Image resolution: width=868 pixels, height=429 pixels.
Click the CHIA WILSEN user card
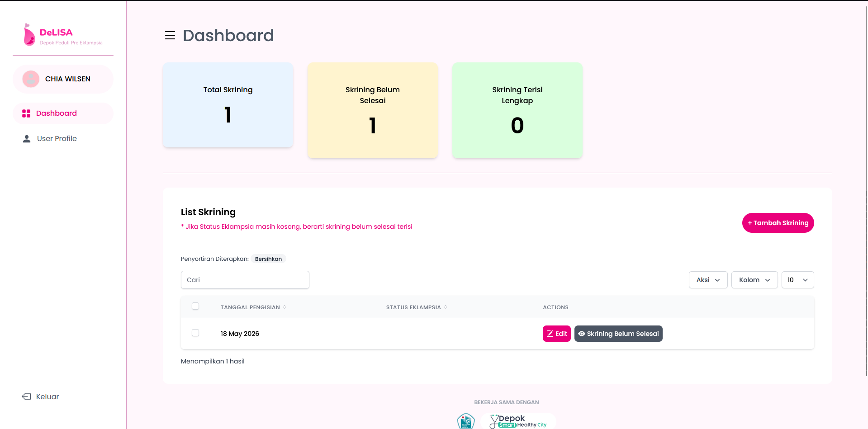tap(63, 79)
